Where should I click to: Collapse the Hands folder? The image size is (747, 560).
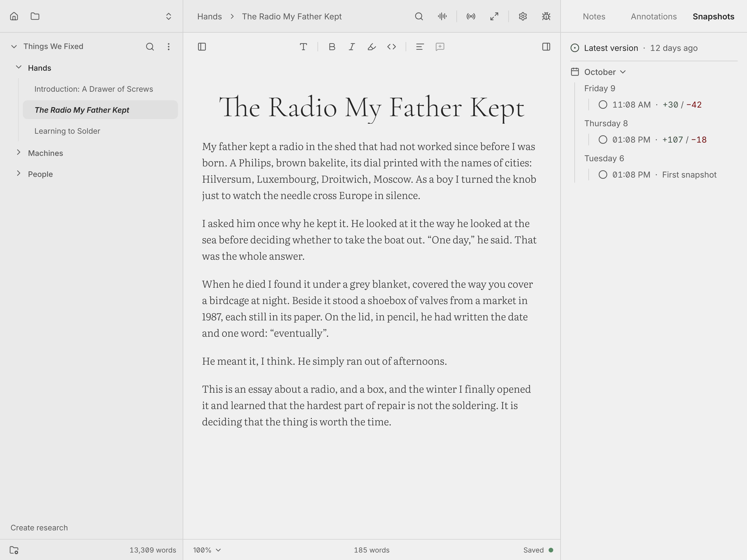click(x=19, y=67)
